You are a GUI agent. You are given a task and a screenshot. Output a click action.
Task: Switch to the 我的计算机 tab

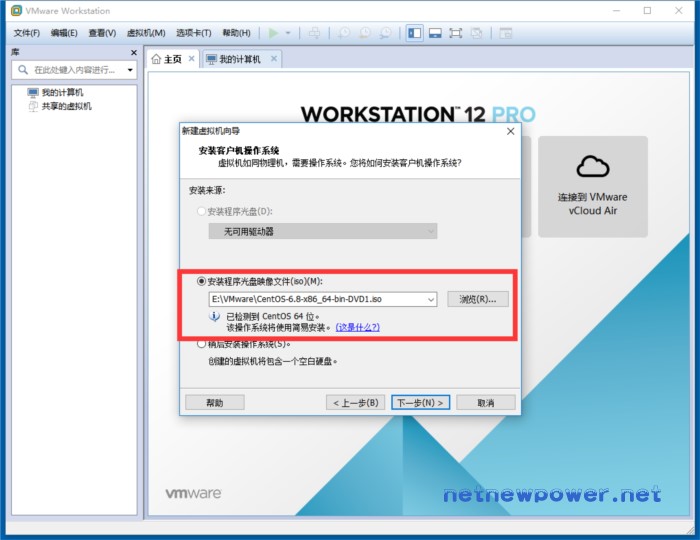tap(240, 59)
